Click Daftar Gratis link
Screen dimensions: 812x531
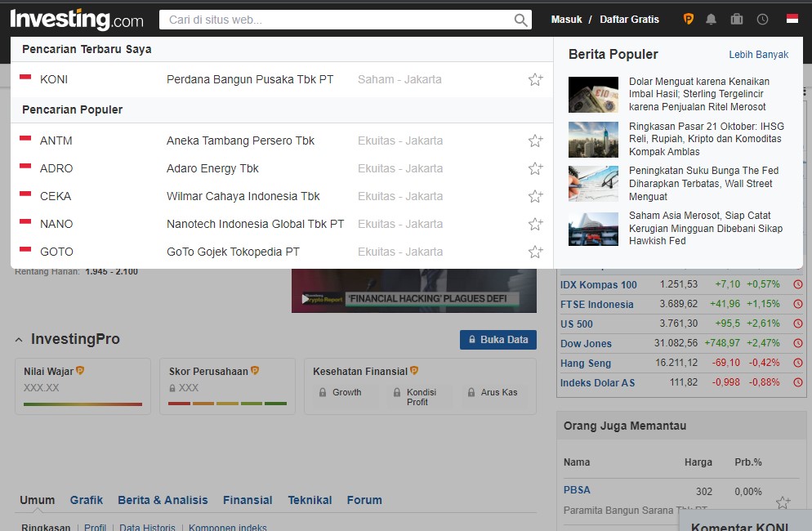pos(629,19)
